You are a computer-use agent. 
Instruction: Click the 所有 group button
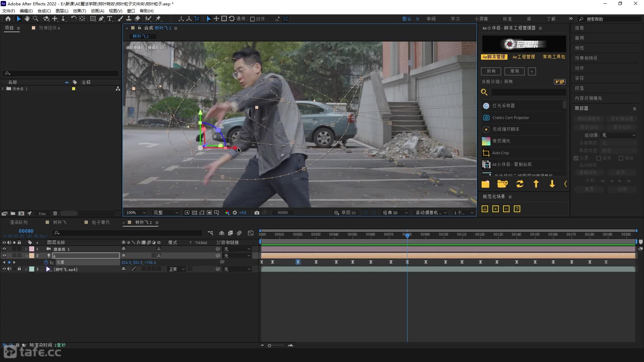point(491,71)
